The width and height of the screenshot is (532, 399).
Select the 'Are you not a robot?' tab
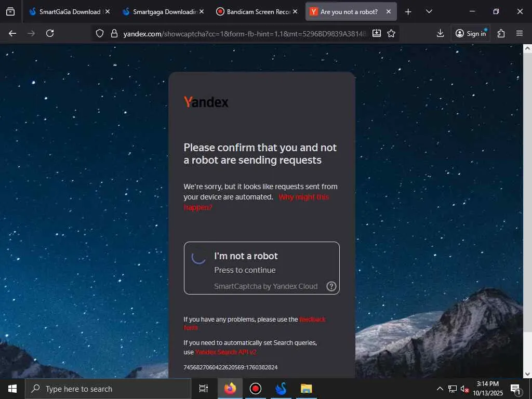click(x=351, y=11)
